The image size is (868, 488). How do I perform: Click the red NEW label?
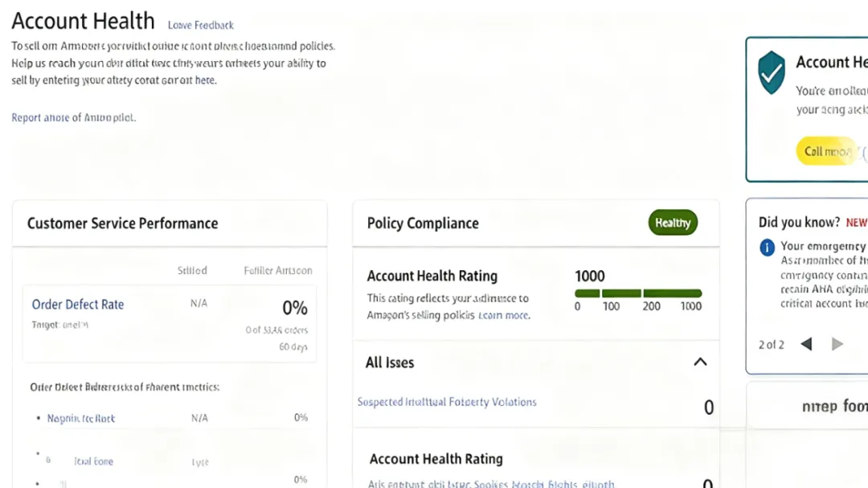[856, 223]
